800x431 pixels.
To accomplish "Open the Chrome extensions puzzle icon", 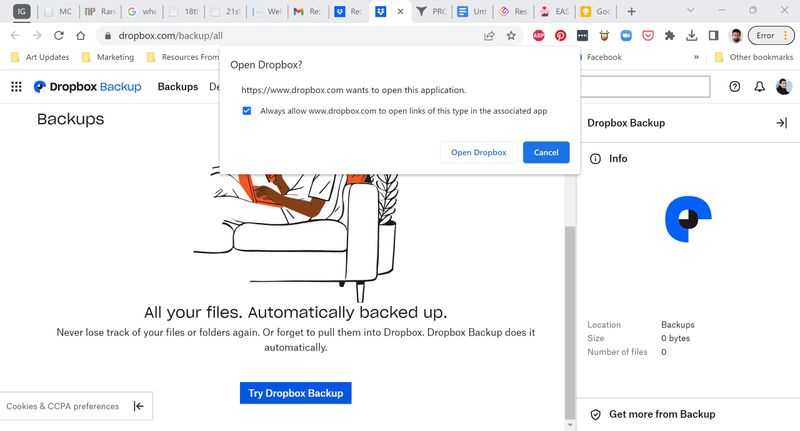I will click(670, 35).
